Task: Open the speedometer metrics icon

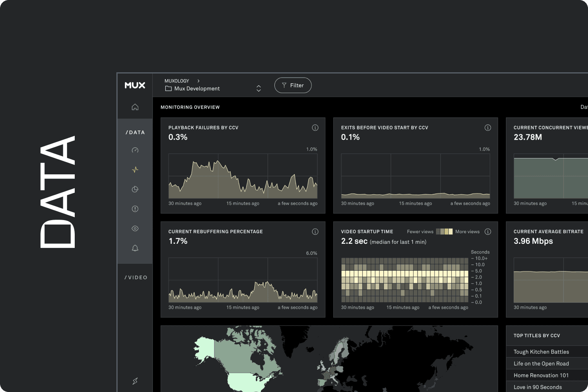Action: click(x=135, y=150)
